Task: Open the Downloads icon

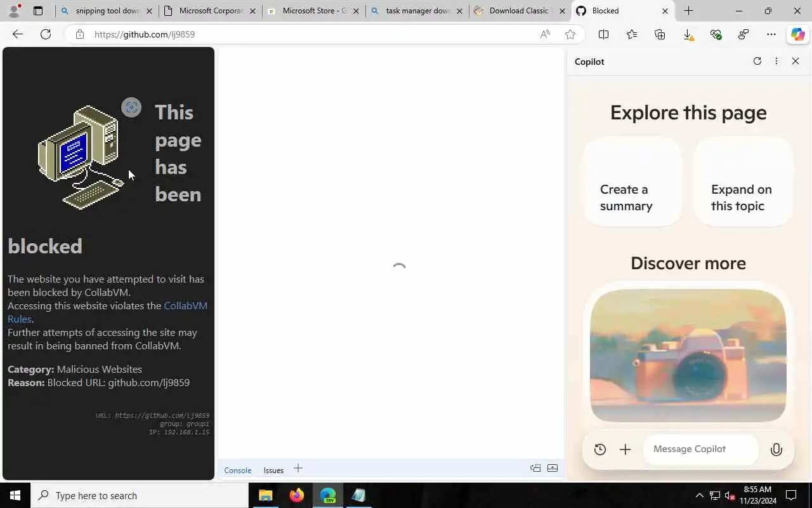Action: (688, 34)
